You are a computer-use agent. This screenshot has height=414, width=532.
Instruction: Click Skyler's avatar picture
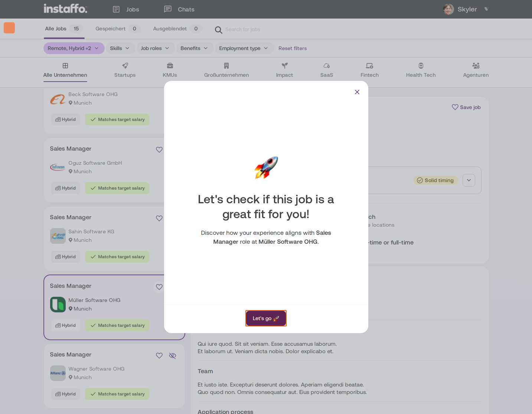click(448, 9)
